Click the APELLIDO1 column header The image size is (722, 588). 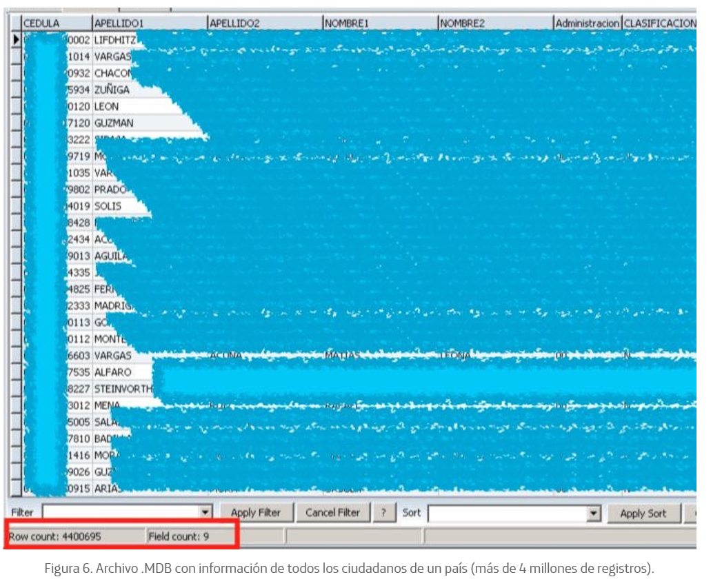click(149, 23)
